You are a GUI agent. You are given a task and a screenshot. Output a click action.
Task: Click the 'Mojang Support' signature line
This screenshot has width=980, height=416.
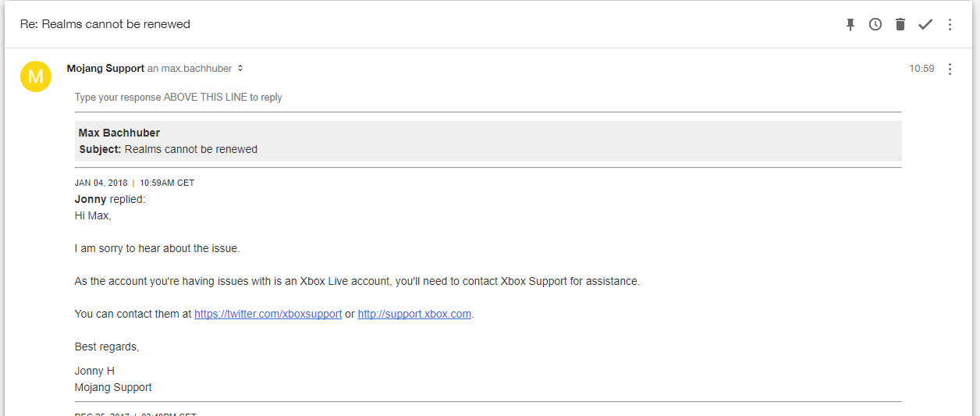pyautogui.click(x=113, y=387)
